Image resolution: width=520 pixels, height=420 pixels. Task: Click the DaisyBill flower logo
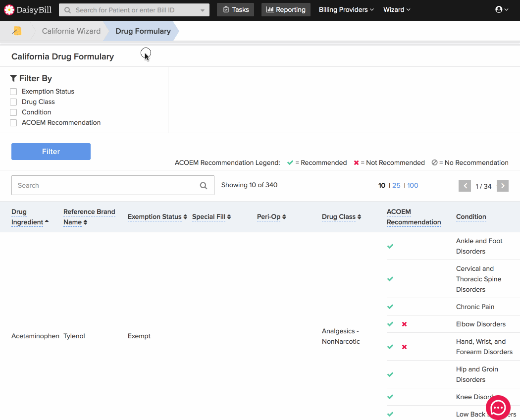[x=9, y=10]
